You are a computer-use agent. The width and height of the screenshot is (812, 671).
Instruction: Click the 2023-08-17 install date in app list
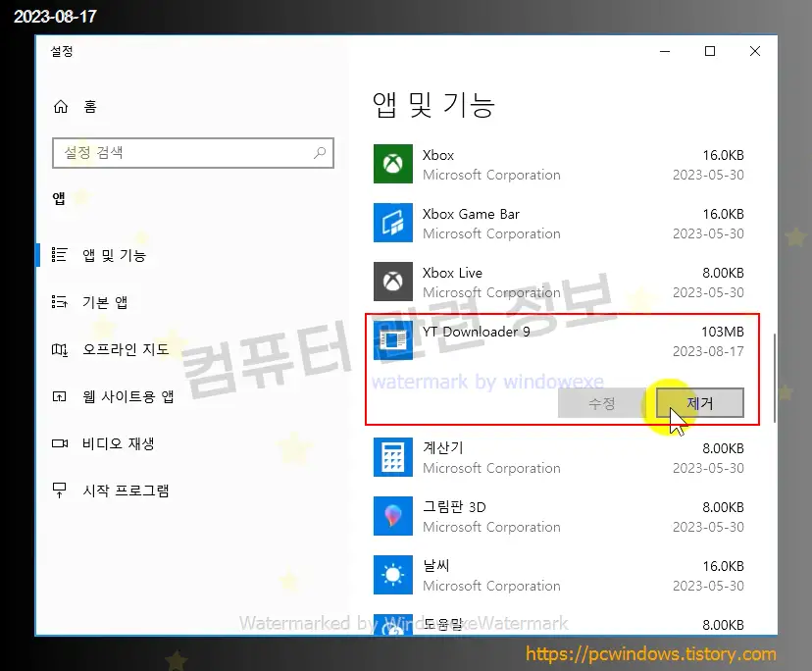click(708, 351)
